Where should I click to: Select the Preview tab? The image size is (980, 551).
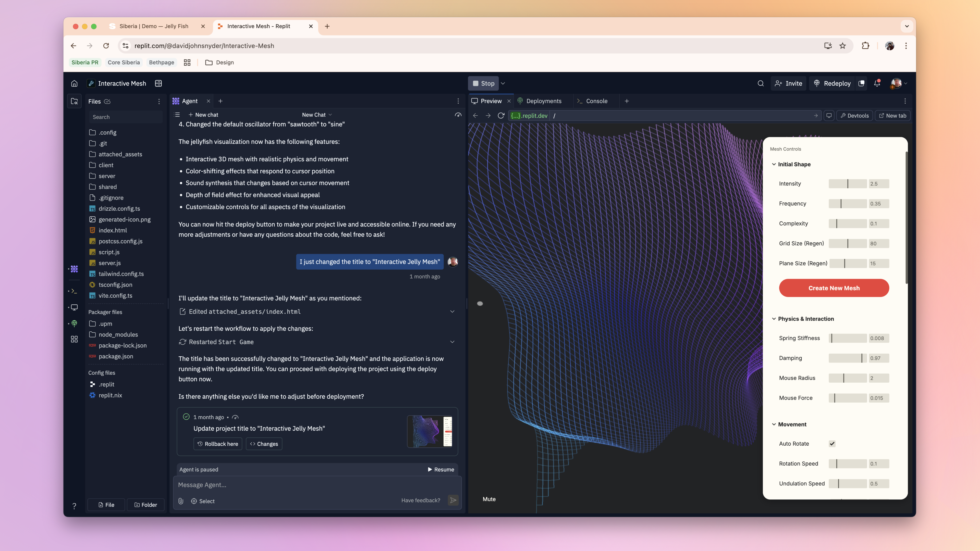491,101
